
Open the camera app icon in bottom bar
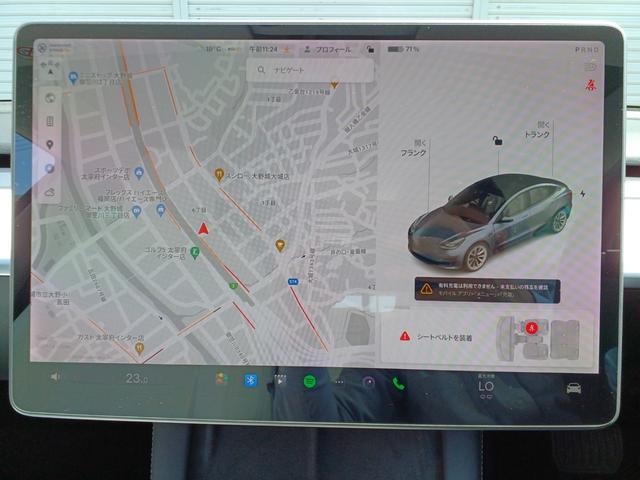point(369,382)
